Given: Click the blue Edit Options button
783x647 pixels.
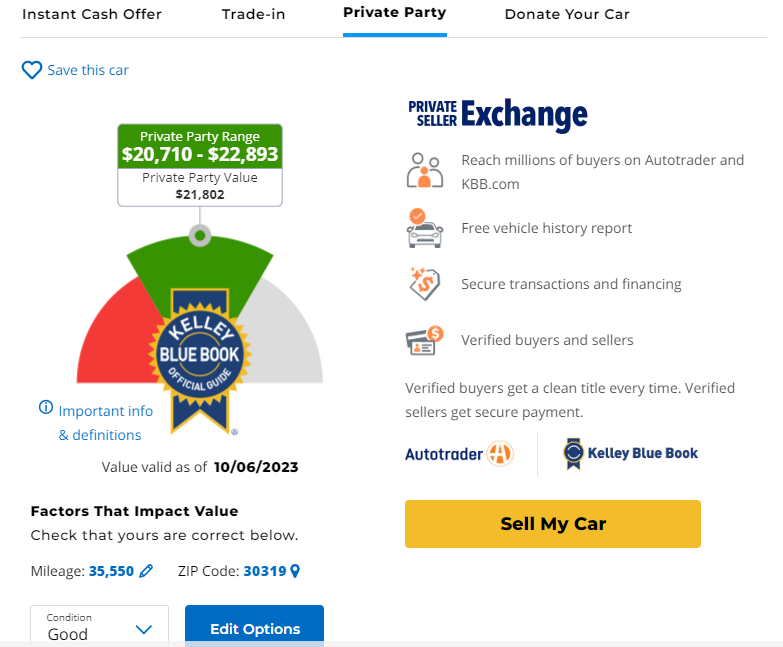Looking at the screenshot, I should click(x=254, y=628).
